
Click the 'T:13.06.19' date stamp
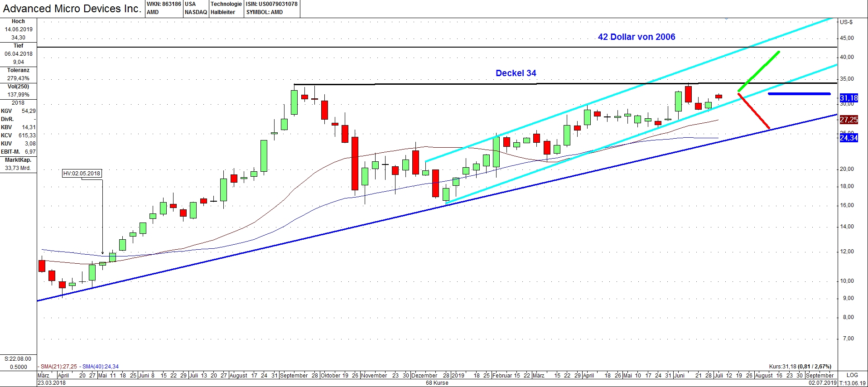tap(853, 383)
